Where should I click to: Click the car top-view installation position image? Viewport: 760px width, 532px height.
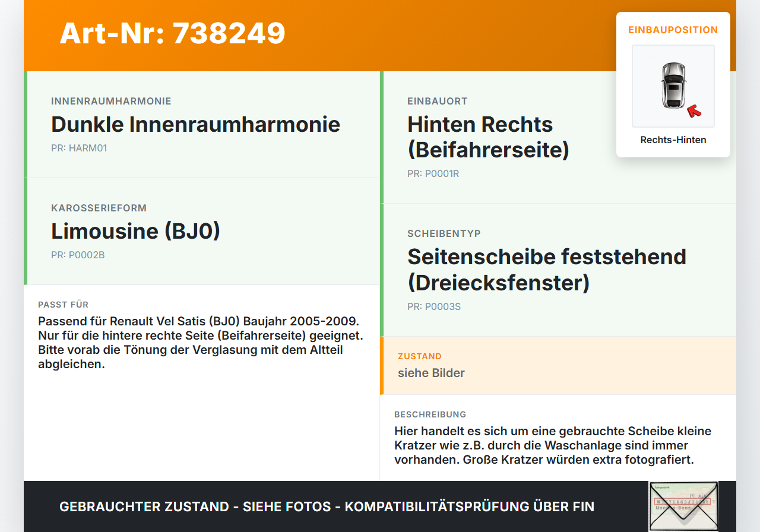pos(673,86)
